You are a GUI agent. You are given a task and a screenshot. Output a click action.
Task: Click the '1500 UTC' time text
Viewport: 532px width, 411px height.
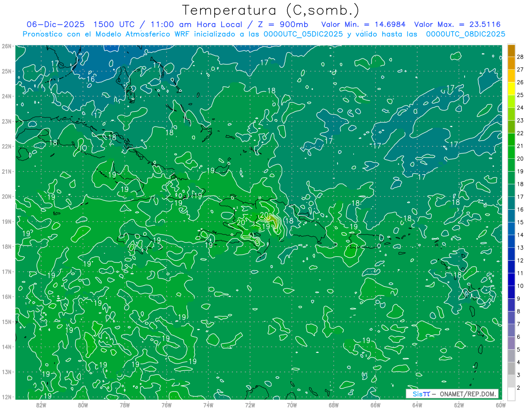pyautogui.click(x=114, y=24)
